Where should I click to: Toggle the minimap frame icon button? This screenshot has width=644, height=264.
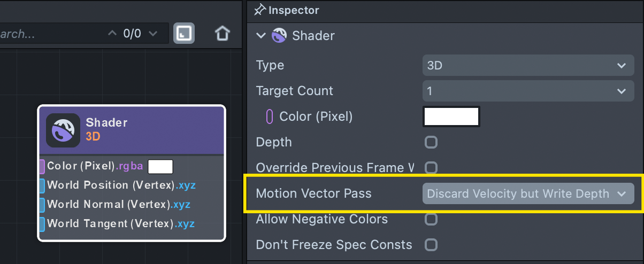pos(184,34)
